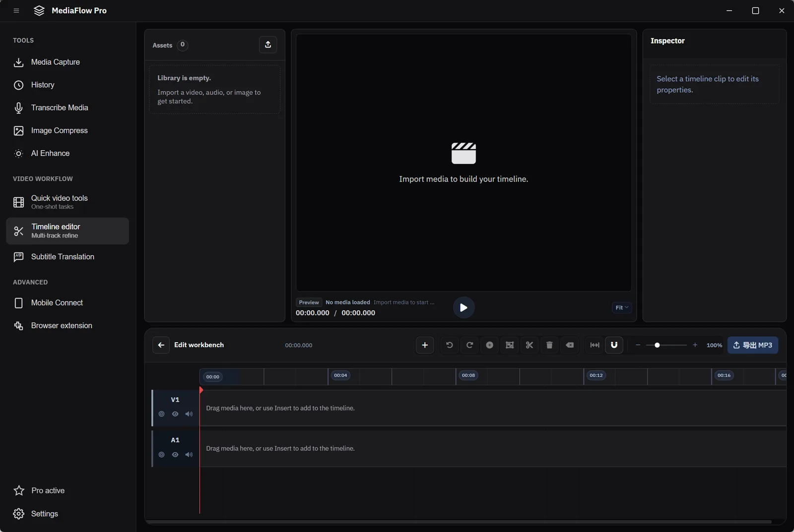Mute track A1 with its speaker icon
Viewport: 794px width, 532px height.
189,455
